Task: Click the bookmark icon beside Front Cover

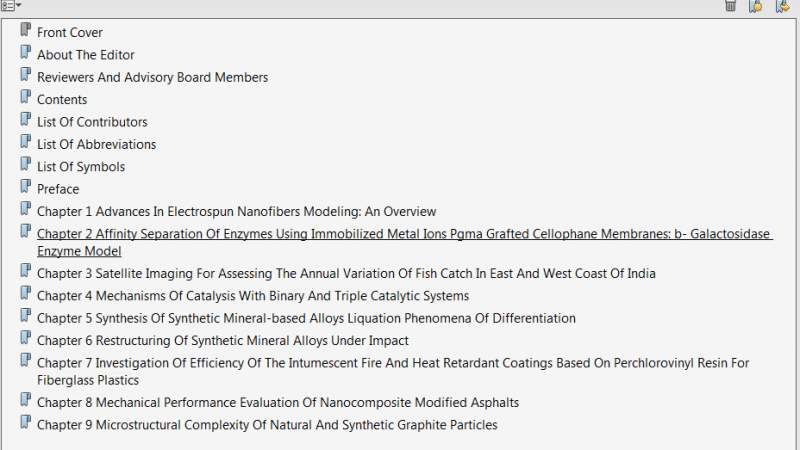Action: coord(26,31)
